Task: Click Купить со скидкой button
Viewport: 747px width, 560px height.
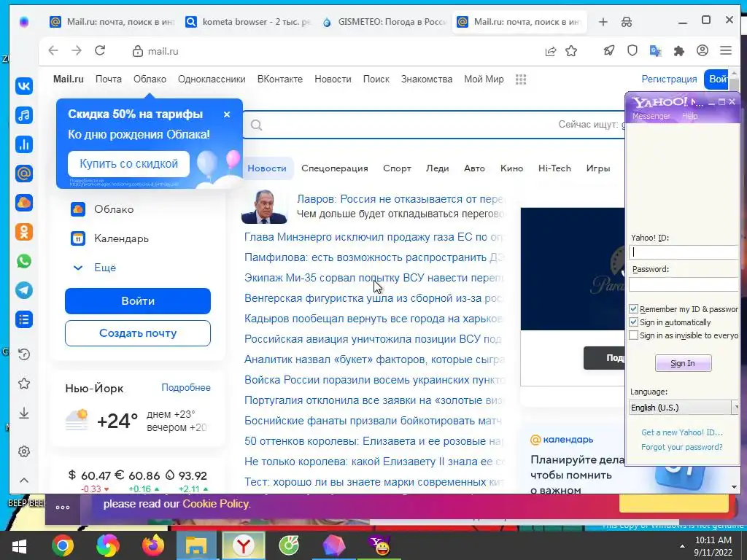Action: click(128, 164)
